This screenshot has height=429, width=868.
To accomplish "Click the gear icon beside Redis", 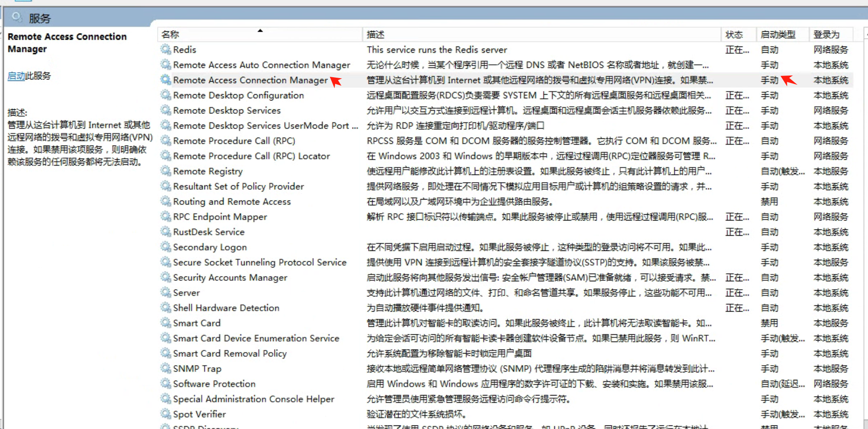I will (166, 49).
